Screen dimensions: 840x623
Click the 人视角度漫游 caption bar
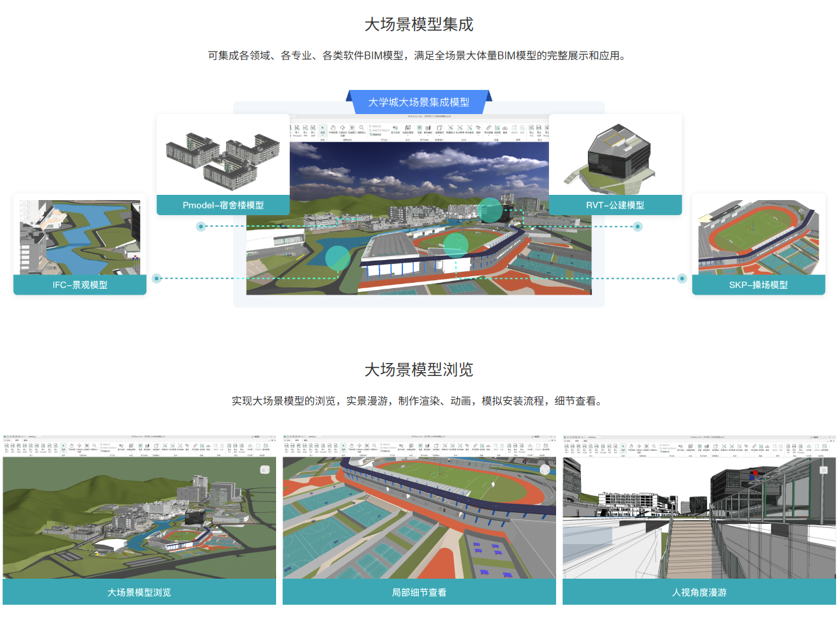(699, 592)
